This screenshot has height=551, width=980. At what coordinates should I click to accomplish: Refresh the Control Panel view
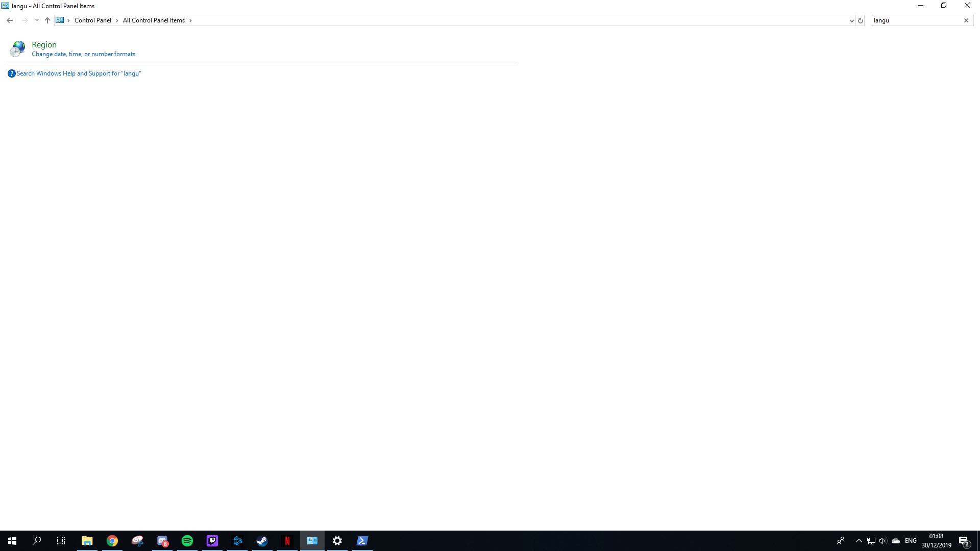point(861,20)
